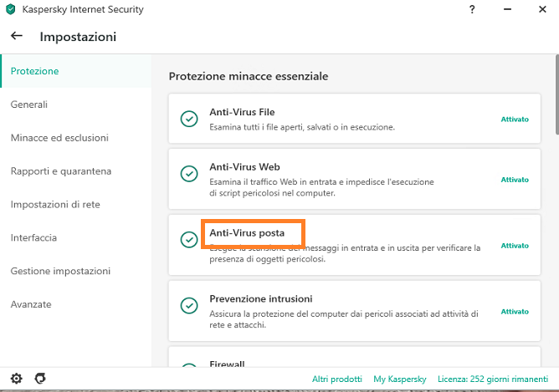
Task: Toggle Anti-Virus File Attivato status
Action: pyautogui.click(x=515, y=120)
